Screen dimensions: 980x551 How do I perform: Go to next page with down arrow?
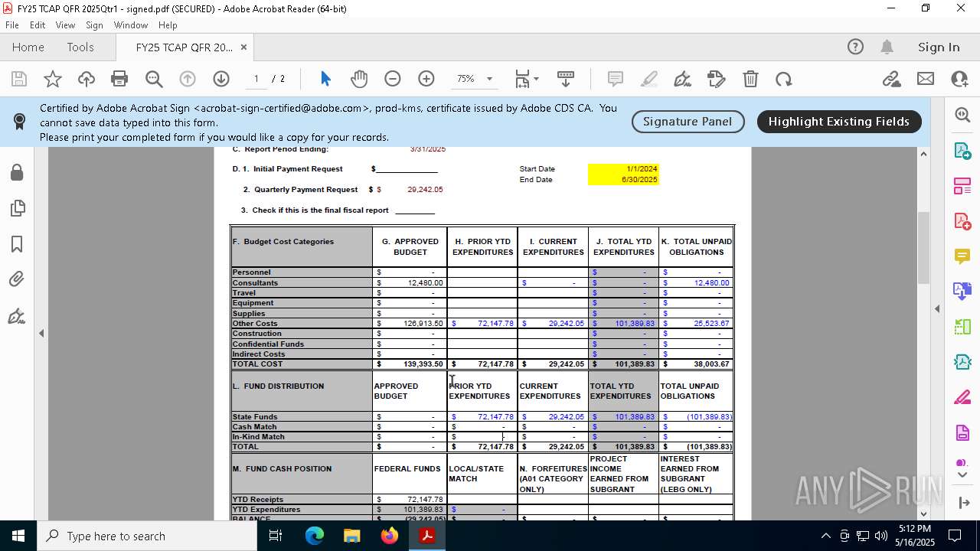point(221,79)
